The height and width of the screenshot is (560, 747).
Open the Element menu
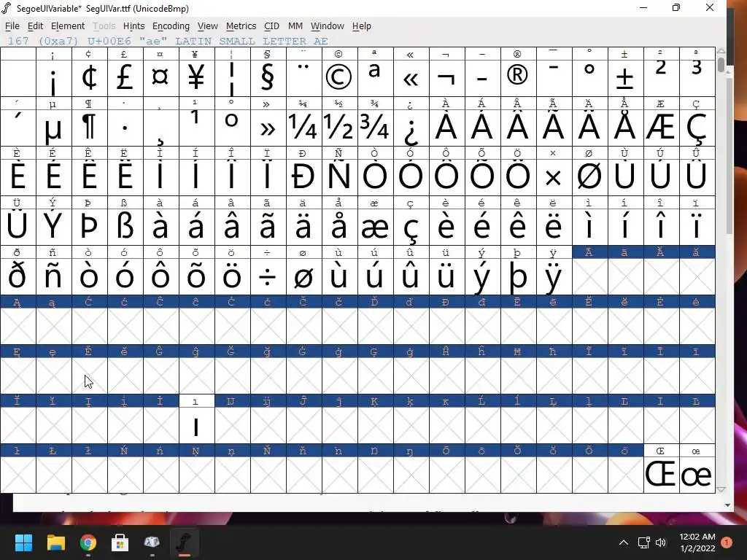pyautogui.click(x=68, y=26)
